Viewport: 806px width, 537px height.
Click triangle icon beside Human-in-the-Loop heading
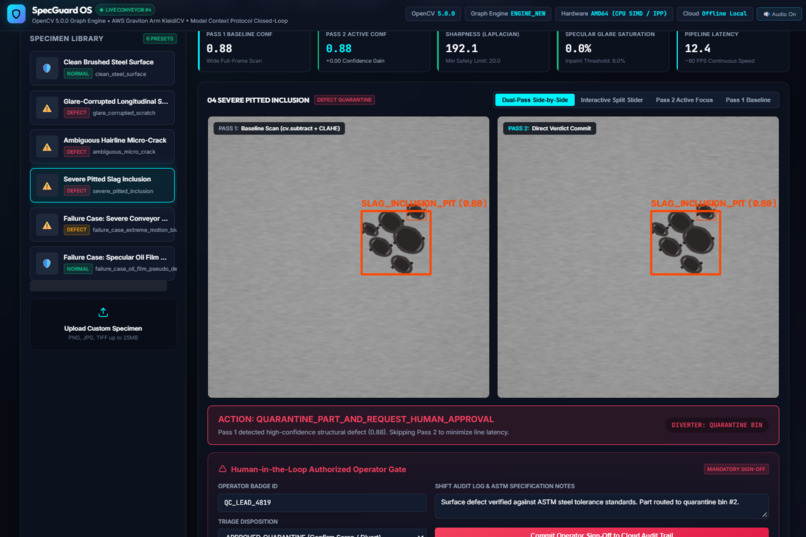pyautogui.click(x=222, y=469)
